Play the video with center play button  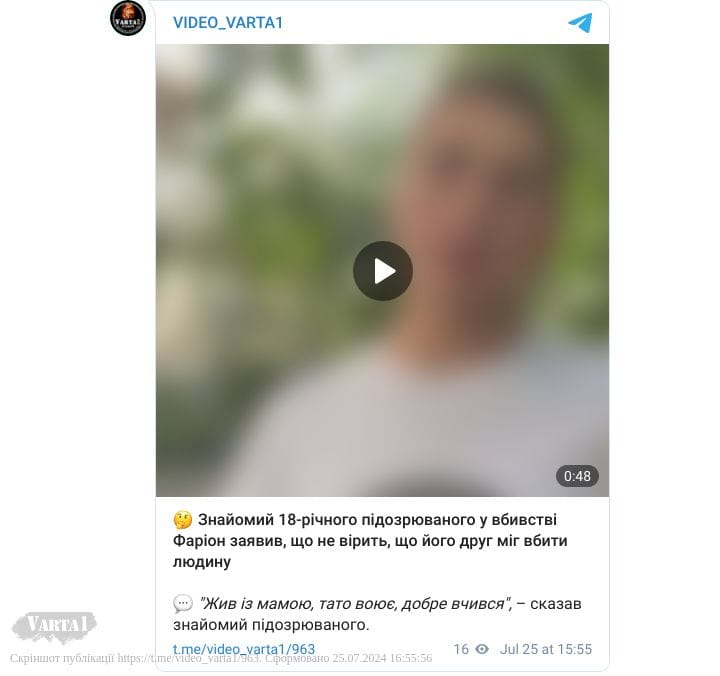pyautogui.click(x=382, y=271)
